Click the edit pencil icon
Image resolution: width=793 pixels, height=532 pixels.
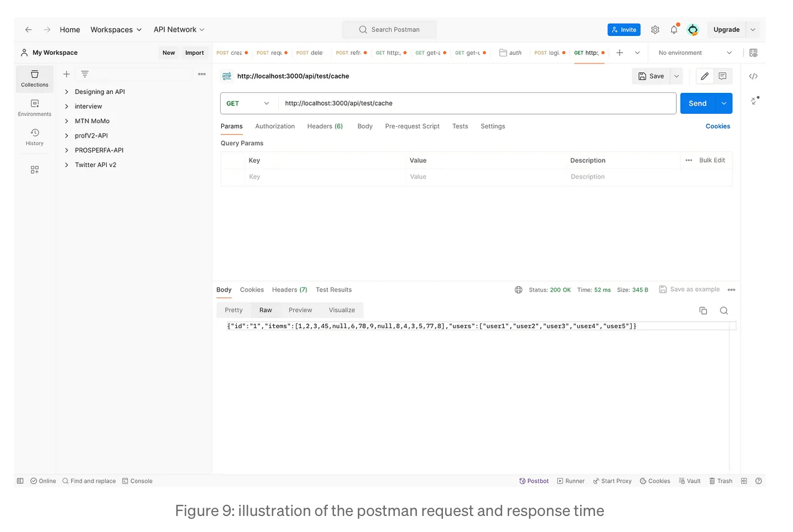pyautogui.click(x=705, y=76)
